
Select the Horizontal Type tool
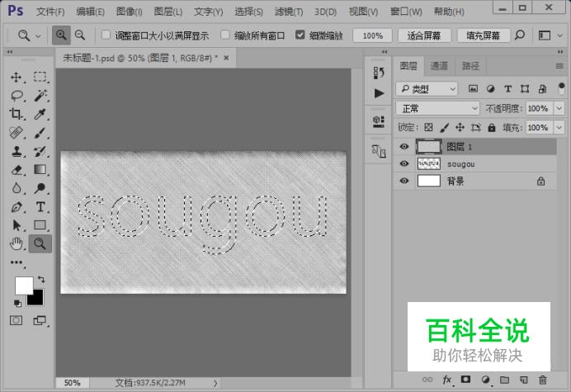[40, 207]
